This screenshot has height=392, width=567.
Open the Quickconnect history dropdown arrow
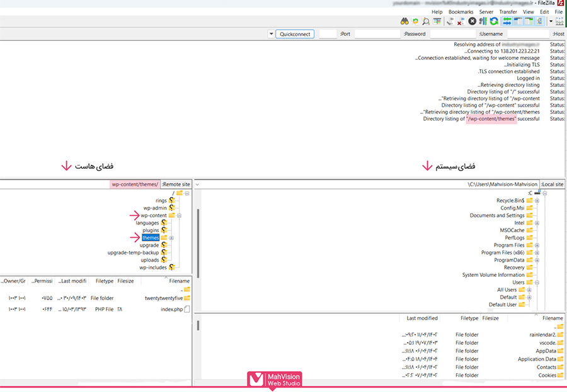pyautogui.click(x=271, y=34)
